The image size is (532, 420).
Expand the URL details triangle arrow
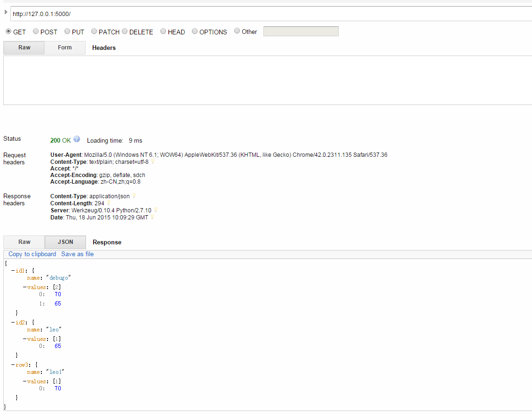point(6,12)
